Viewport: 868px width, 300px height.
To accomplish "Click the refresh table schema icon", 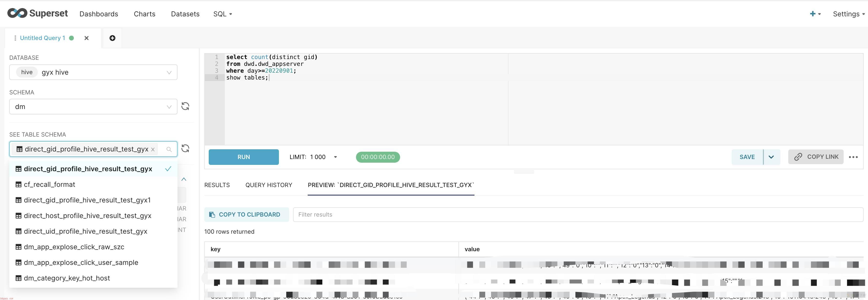I will click(187, 148).
